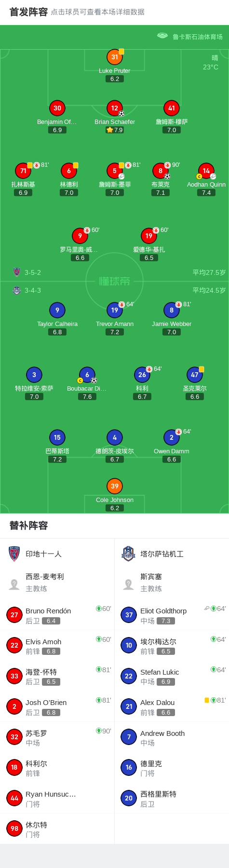
Task: Select Brian Schaefer's number 12 player badge
Action: point(115,108)
